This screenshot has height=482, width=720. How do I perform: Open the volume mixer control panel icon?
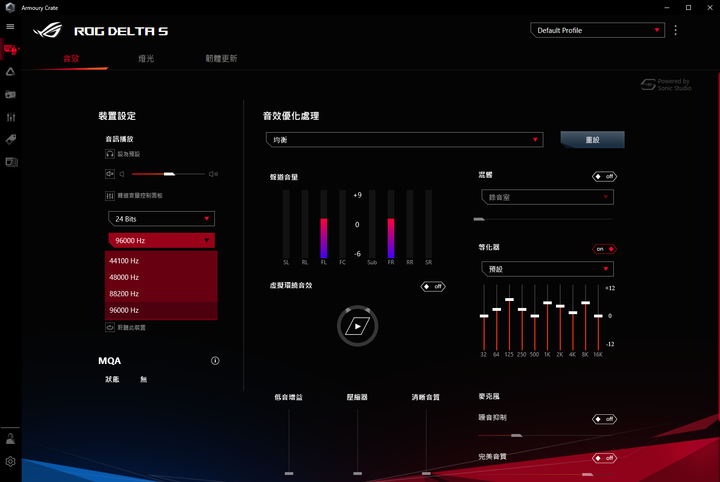pyautogui.click(x=110, y=196)
